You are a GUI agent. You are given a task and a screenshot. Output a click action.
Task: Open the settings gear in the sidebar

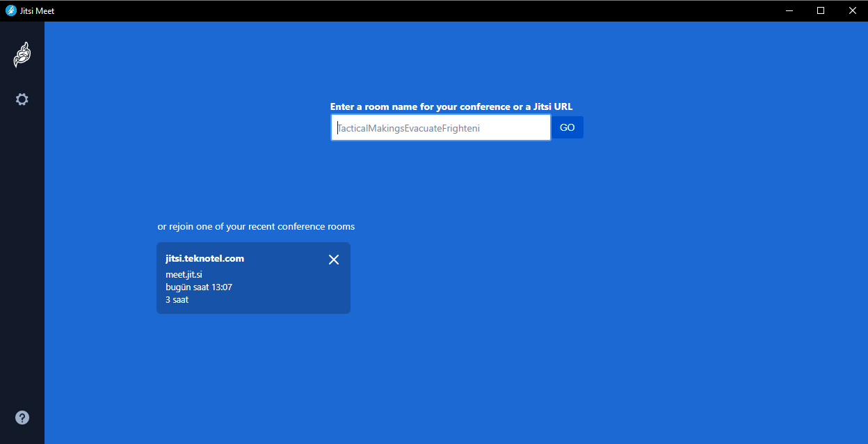[x=22, y=100]
